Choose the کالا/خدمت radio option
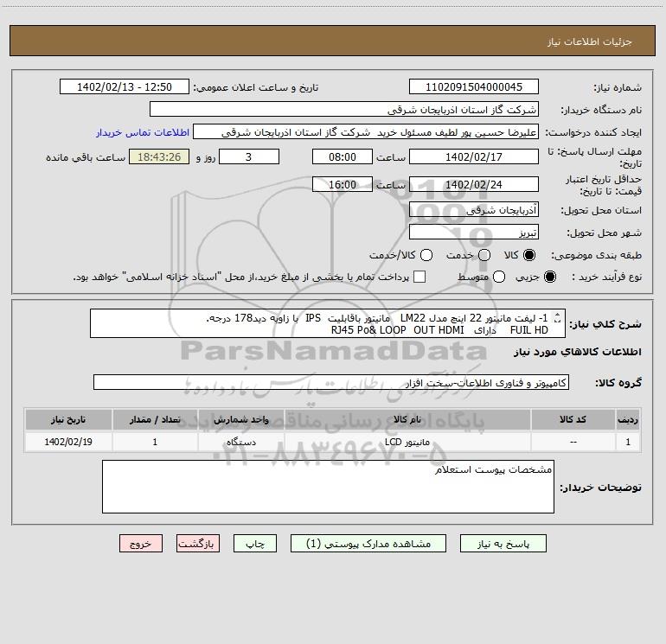Image resolution: width=666 pixels, height=644 pixels. click(x=426, y=255)
